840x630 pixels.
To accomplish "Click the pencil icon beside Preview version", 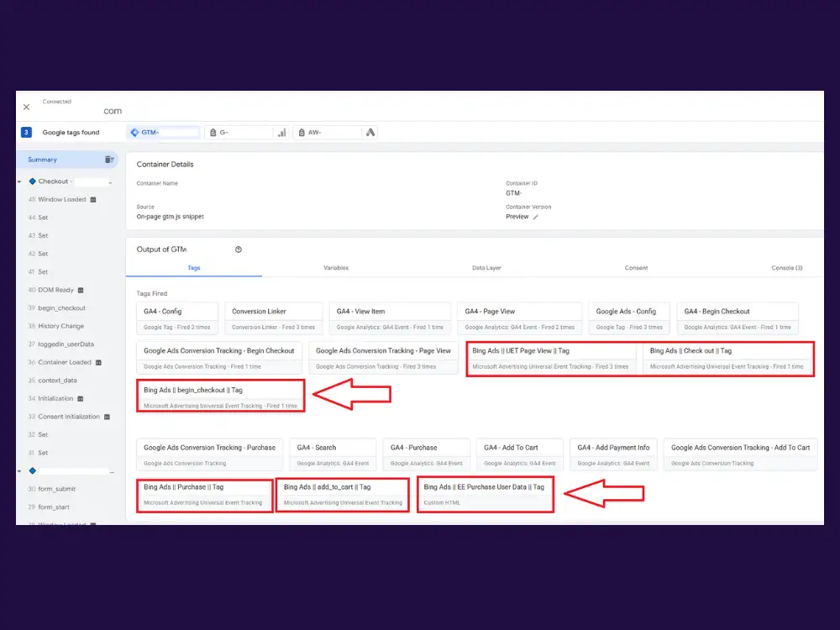I will click(536, 217).
